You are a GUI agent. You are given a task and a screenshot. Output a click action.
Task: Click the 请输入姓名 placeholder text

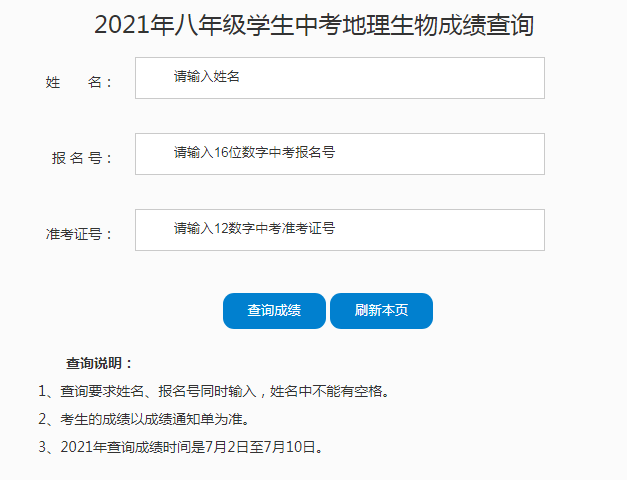pos(207,77)
